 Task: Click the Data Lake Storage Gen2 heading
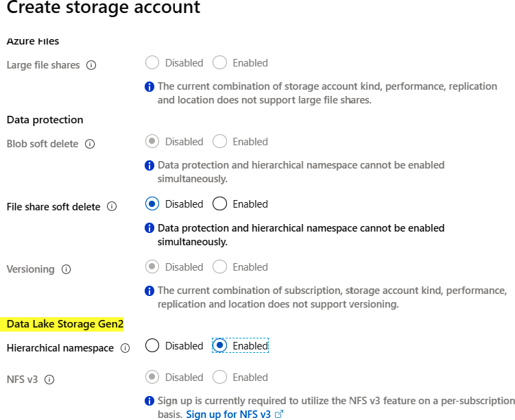click(x=65, y=323)
